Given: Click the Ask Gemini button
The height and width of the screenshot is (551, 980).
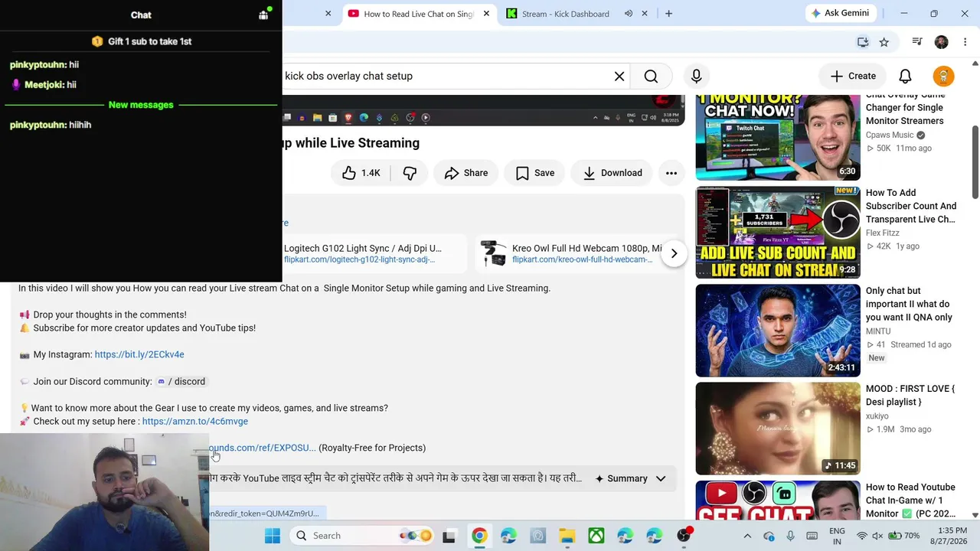Looking at the screenshot, I should (x=840, y=13).
